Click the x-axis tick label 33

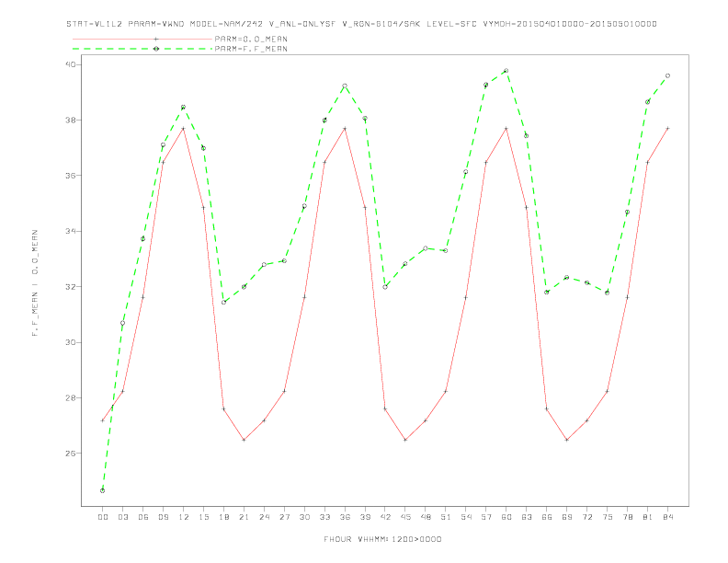tap(324, 517)
